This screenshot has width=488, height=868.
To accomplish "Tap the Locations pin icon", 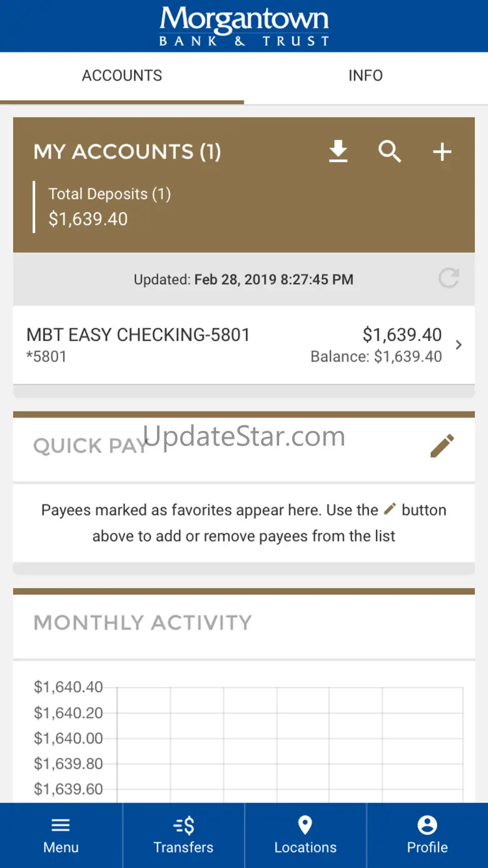I will coord(305,825).
